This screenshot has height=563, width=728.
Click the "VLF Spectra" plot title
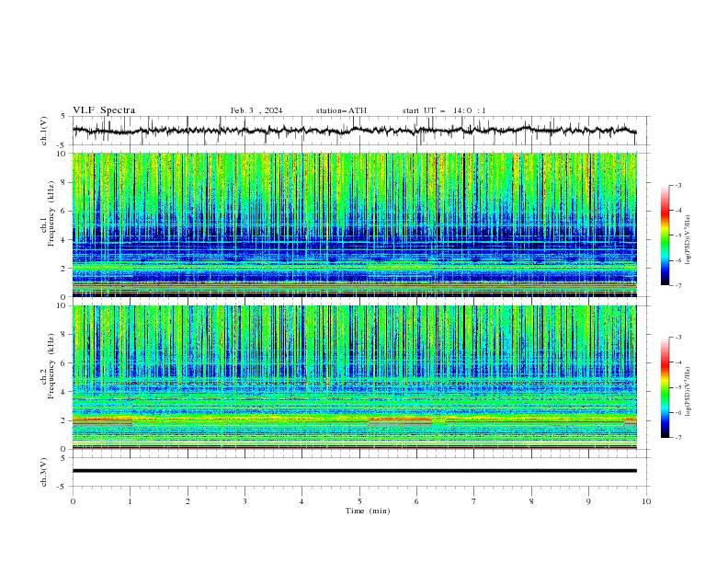[x=104, y=110]
